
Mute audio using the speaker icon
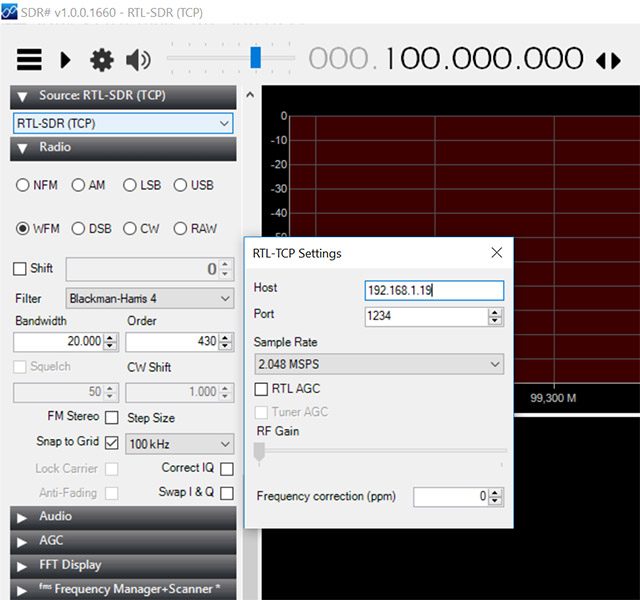click(138, 60)
